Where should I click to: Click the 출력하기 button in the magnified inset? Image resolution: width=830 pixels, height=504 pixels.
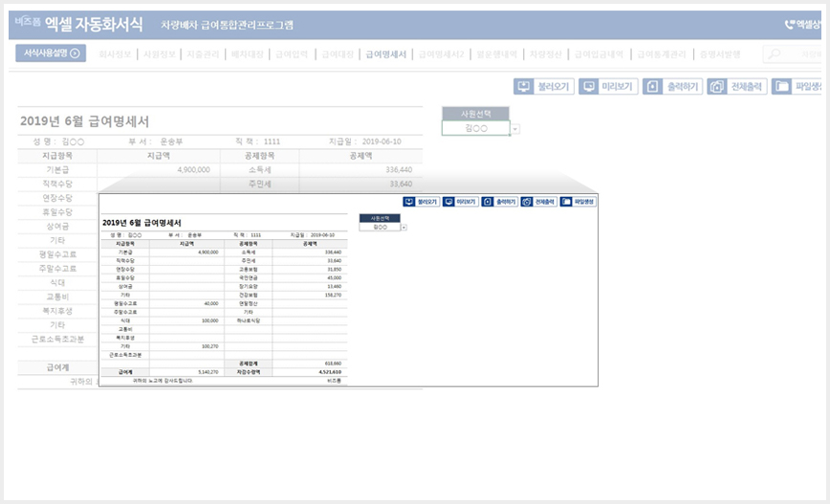[500, 202]
